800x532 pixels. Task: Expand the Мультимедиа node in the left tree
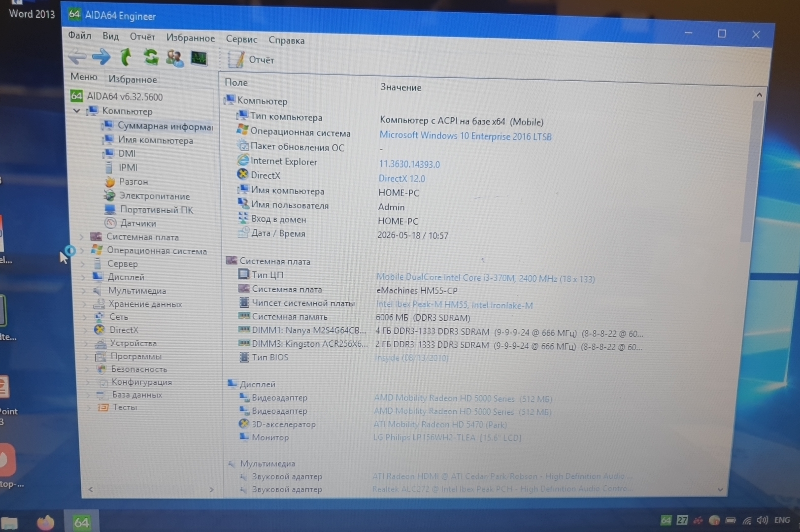(x=84, y=291)
